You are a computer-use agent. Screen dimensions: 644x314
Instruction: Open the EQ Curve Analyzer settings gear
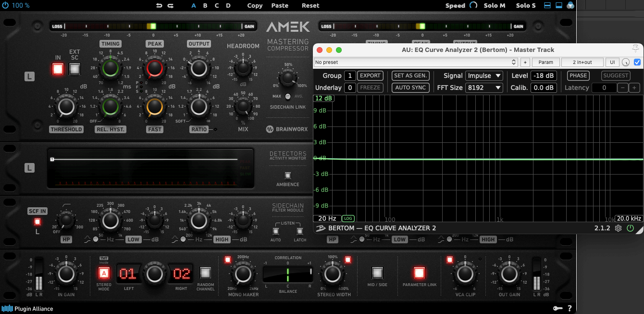618,228
